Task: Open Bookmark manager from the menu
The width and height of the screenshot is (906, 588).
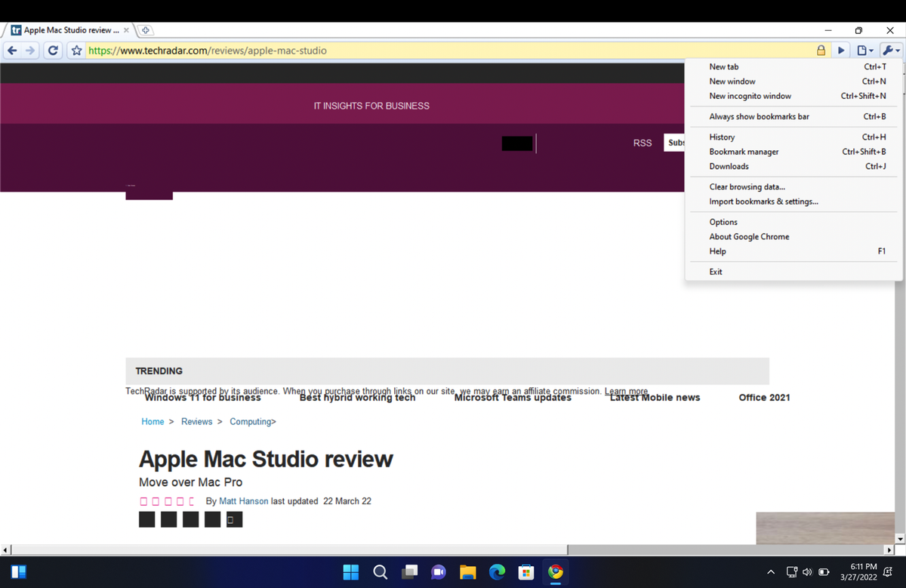Action: pos(794,152)
